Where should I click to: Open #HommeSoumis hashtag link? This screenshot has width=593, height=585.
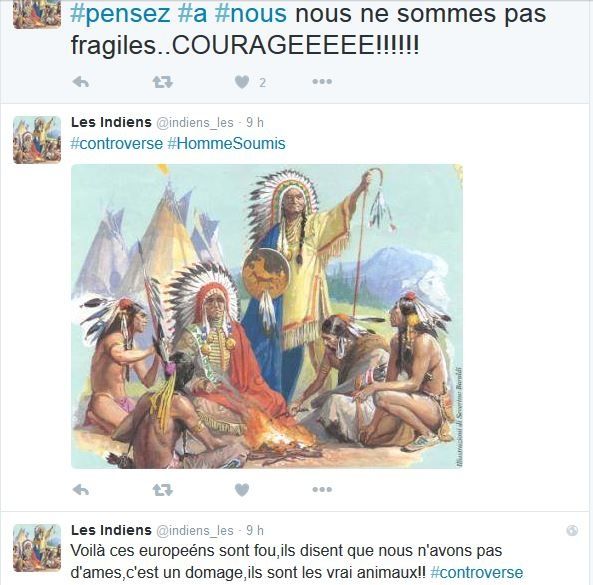pyautogui.click(x=226, y=144)
